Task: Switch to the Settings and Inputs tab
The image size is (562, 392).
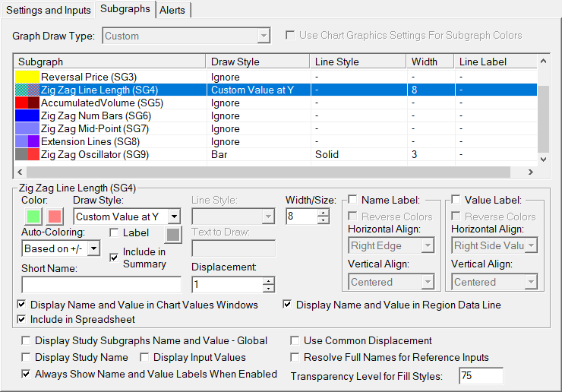Action: (49, 9)
